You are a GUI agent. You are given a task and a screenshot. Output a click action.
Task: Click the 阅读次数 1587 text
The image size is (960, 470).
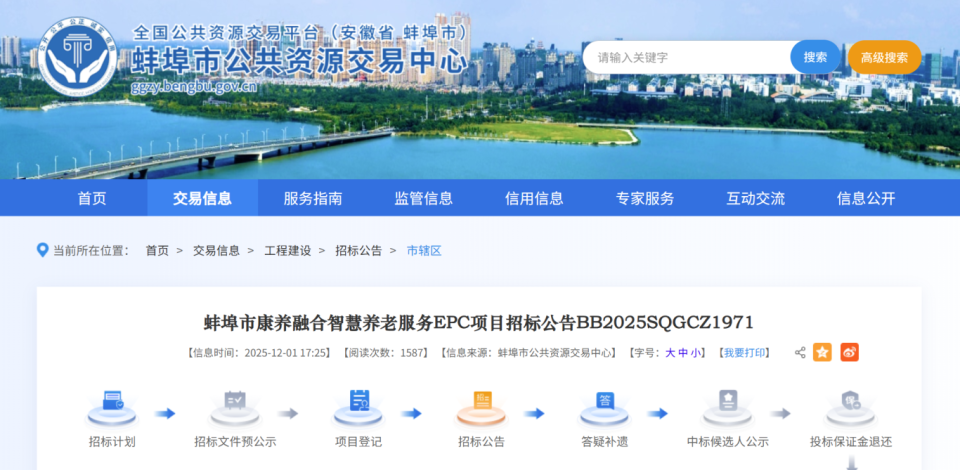click(385, 352)
